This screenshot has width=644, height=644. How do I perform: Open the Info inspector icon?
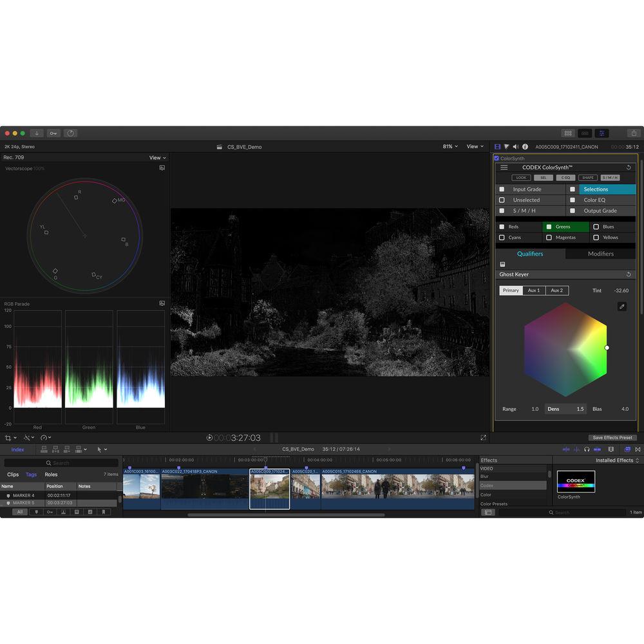point(525,147)
